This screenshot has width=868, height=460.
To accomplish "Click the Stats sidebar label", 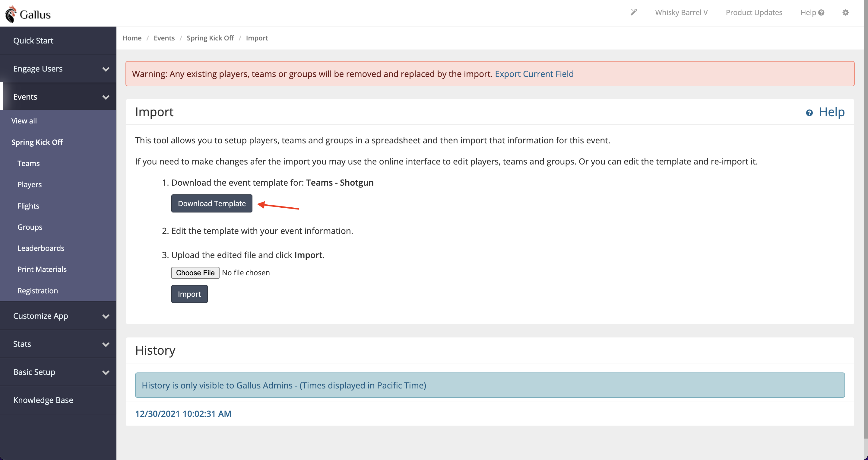I will [x=22, y=344].
